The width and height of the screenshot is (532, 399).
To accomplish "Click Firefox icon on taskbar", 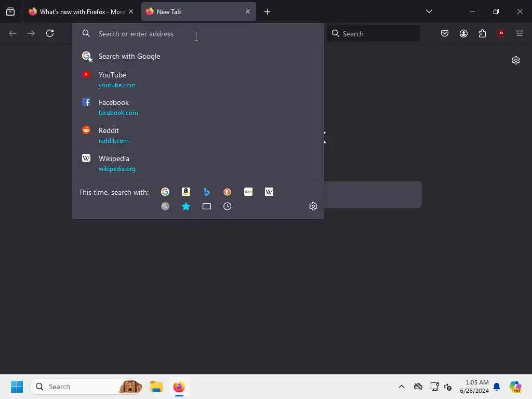I will coord(179,387).
